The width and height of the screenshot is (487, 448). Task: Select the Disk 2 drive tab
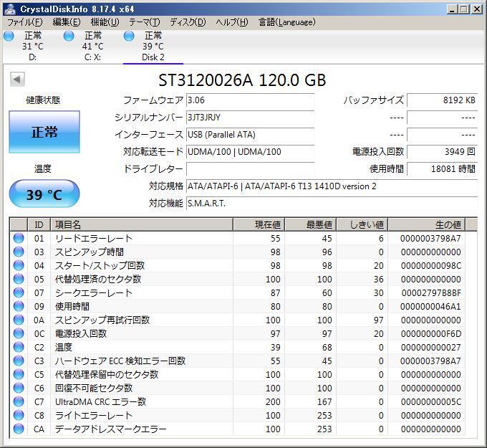point(153,47)
